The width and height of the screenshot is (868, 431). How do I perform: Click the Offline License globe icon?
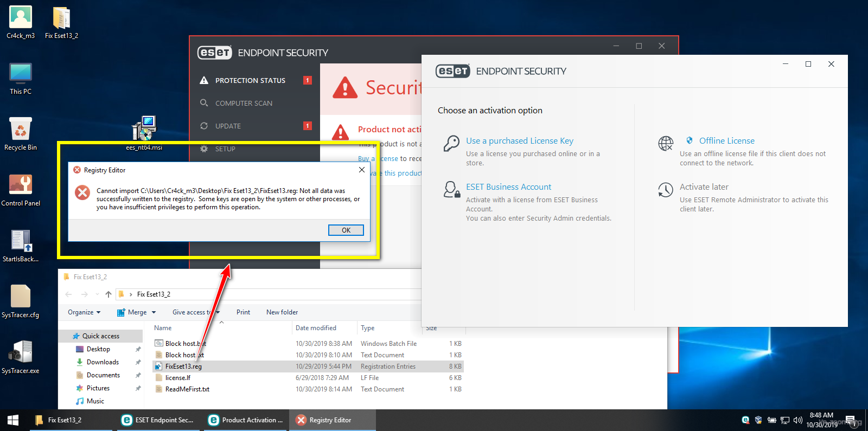click(x=666, y=144)
